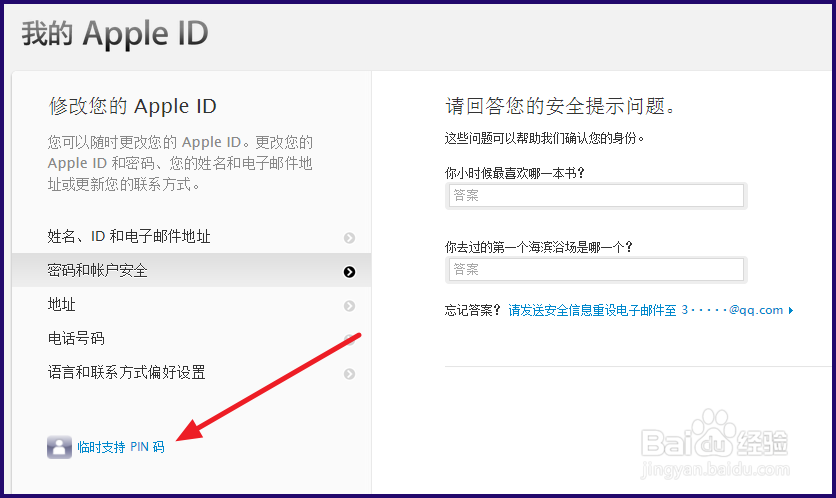Click the 忘记答案？ text

pyautogui.click(x=473, y=310)
